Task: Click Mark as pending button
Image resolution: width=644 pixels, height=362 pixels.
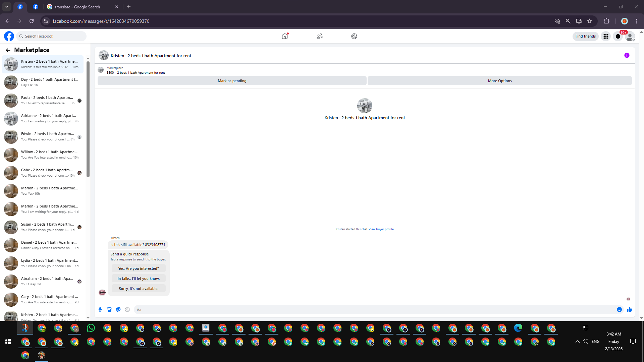Action: 232,81
